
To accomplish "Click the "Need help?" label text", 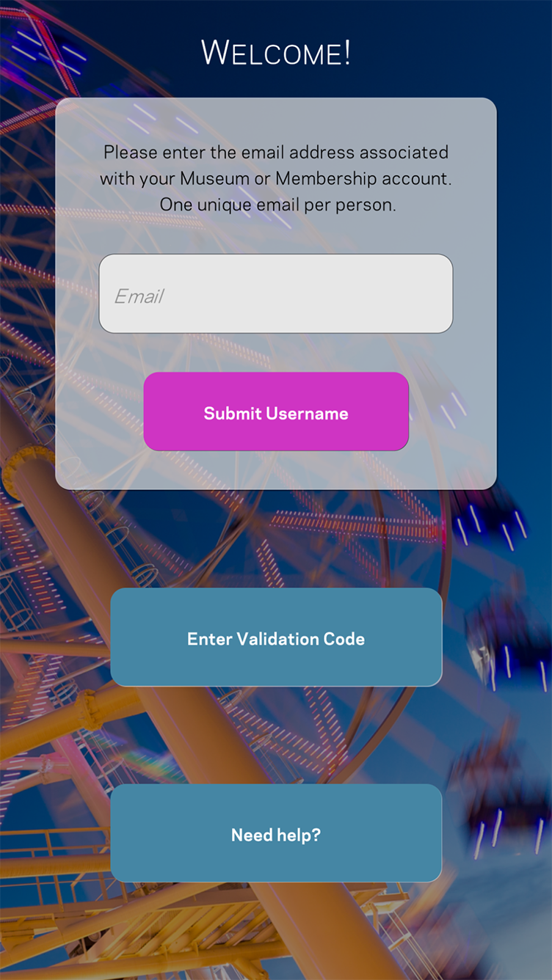I will point(276,835).
